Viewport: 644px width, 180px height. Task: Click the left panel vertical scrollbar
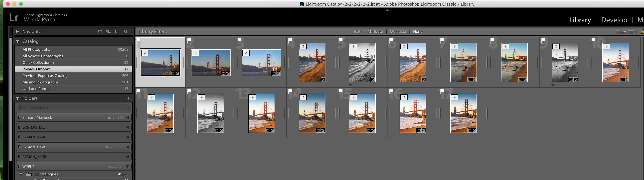(x=11, y=100)
